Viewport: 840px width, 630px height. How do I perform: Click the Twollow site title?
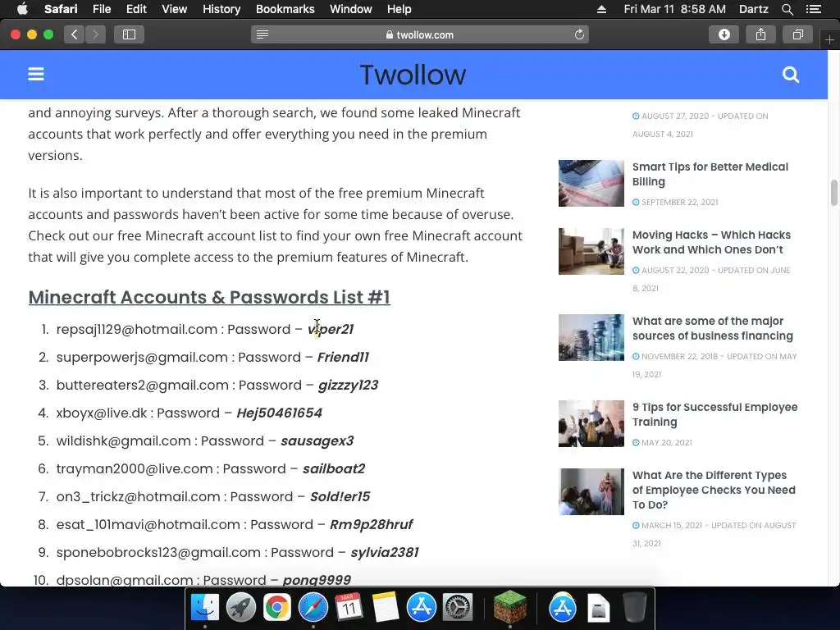point(413,75)
